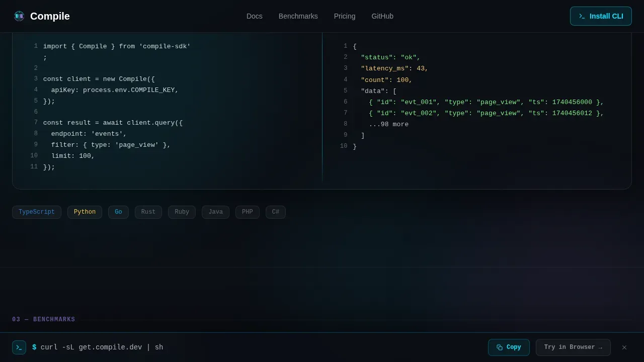Viewport: 644px width, 362px height.
Task: Click the '03 — BENCHMARKS' section heading
Action: tap(44, 320)
